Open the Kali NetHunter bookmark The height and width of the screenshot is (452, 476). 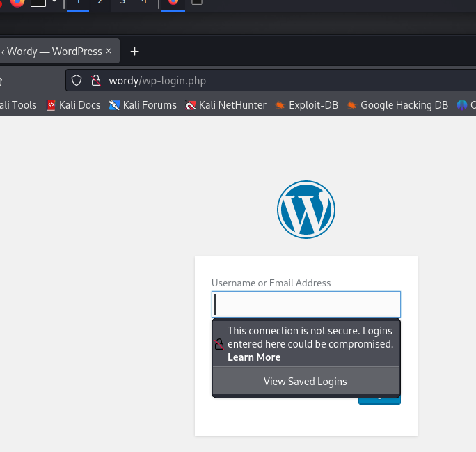[x=226, y=105]
